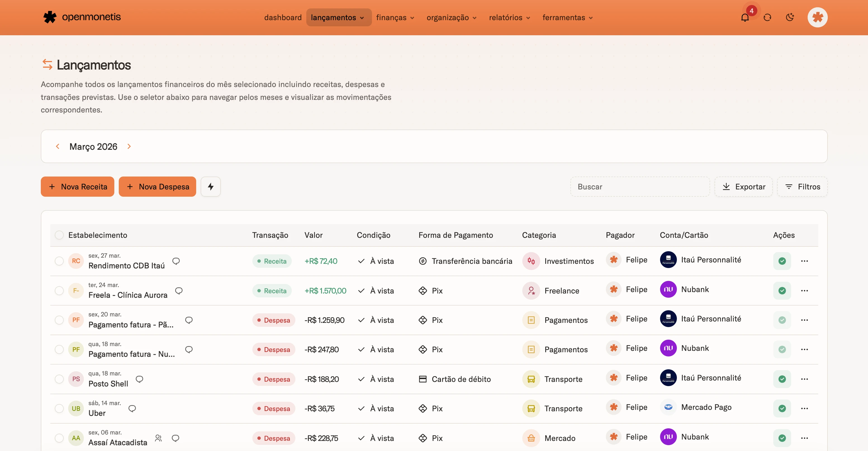The image size is (868, 451).
Task: Go to next month with right chevron
Action: pyautogui.click(x=129, y=146)
